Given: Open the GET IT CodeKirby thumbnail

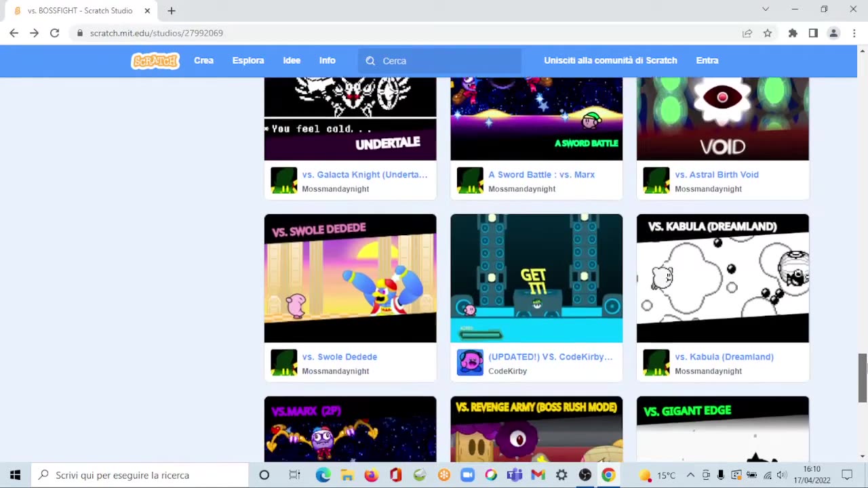Looking at the screenshot, I should pyautogui.click(x=536, y=279).
